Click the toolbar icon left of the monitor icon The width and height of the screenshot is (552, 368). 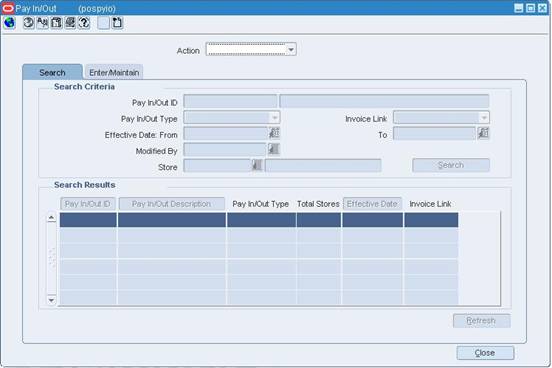(56, 23)
